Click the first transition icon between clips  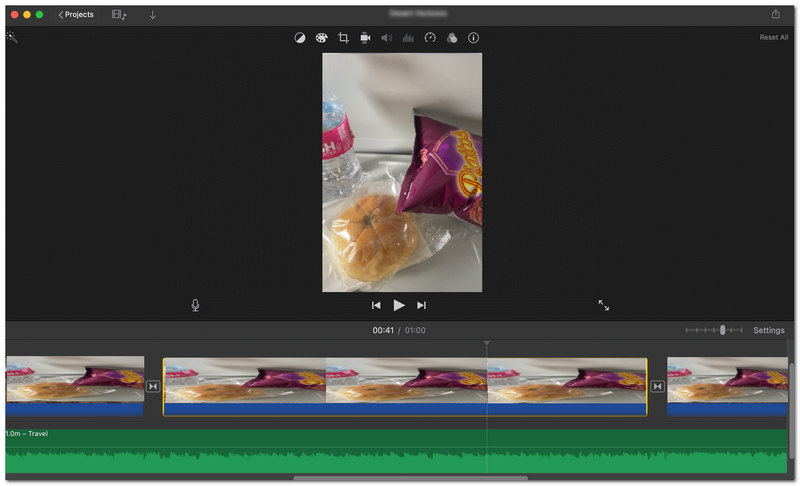tap(153, 387)
